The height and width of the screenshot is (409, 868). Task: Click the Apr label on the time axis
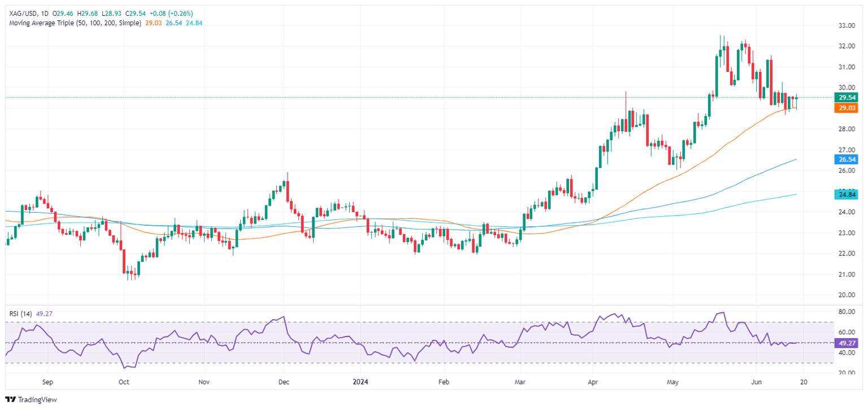(x=592, y=382)
